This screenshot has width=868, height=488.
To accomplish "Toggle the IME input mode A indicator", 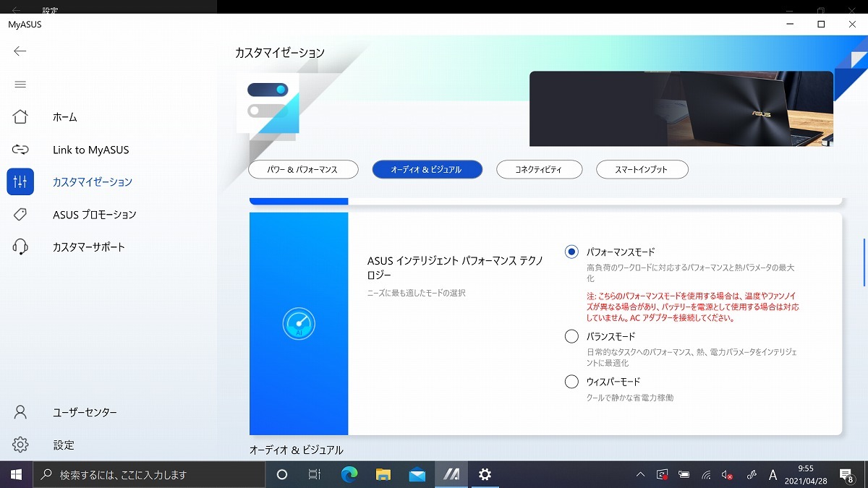I will point(773,474).
